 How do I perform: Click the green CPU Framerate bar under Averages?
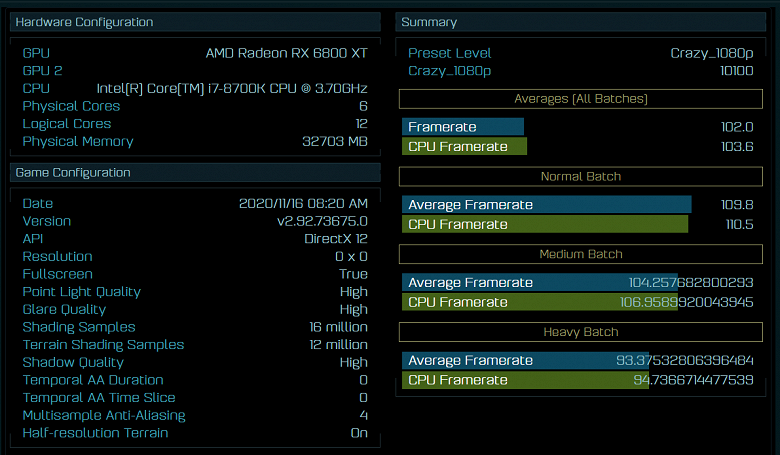point(465,147)
